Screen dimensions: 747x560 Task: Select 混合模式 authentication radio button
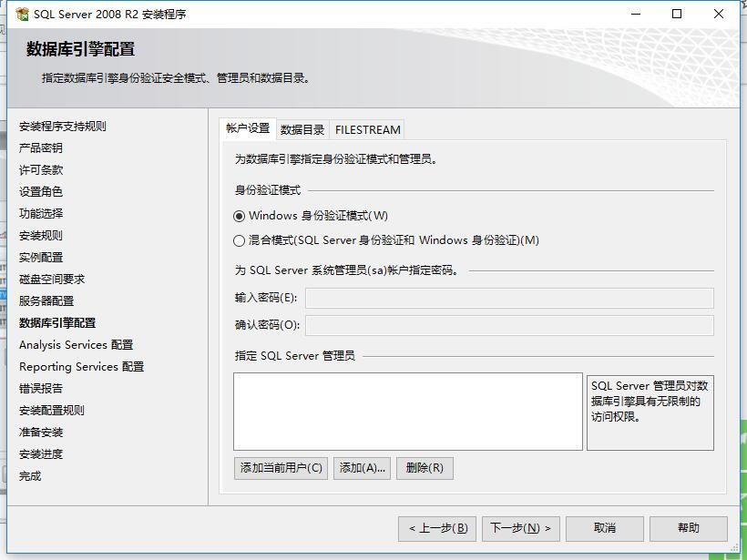pos(240,240)
